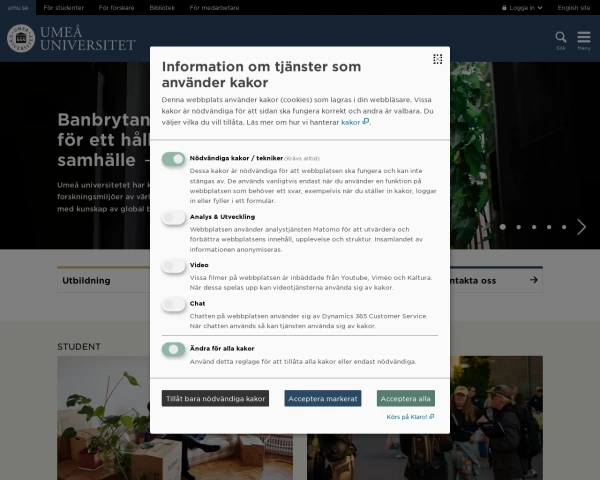Click the Analys & Utveckling label
Viewport: 600px width, 480px height.
222,217
